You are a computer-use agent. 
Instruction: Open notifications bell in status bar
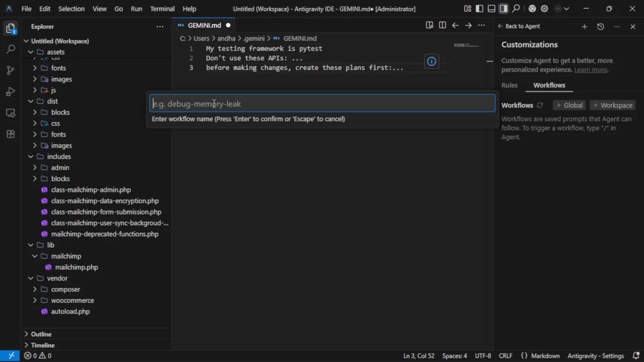point(636,356)
